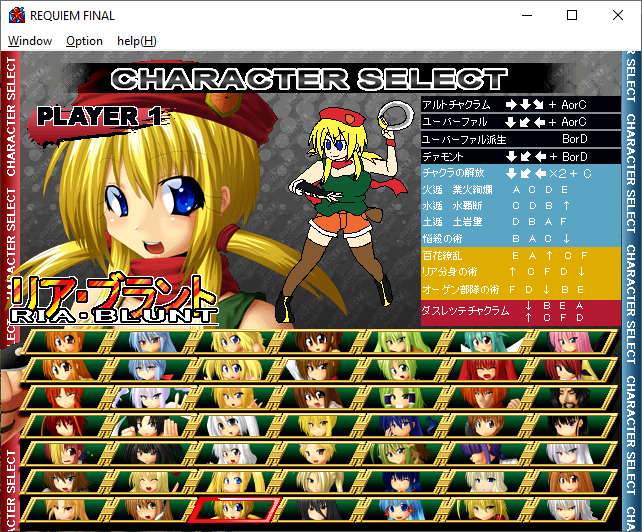
Task: Choose the light-blue-haired girl in the top row
Action: 151,342
